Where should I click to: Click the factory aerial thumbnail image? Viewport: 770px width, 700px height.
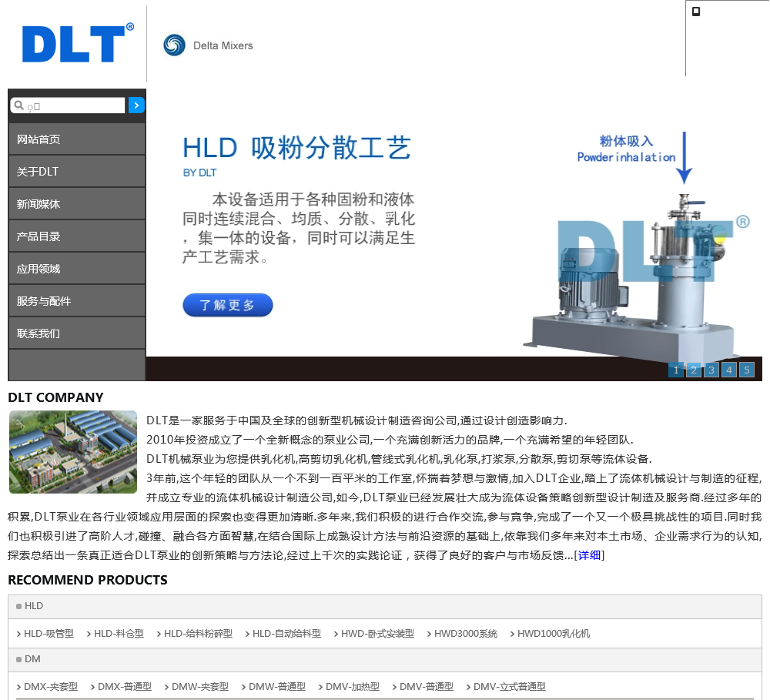[73, 452]
